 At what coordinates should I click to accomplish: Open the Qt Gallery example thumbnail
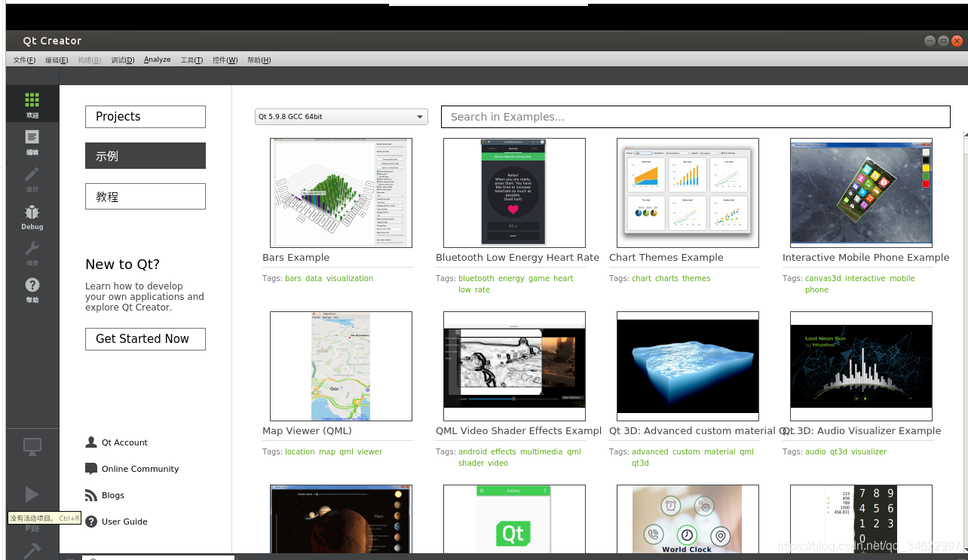(x=514, y=519)
